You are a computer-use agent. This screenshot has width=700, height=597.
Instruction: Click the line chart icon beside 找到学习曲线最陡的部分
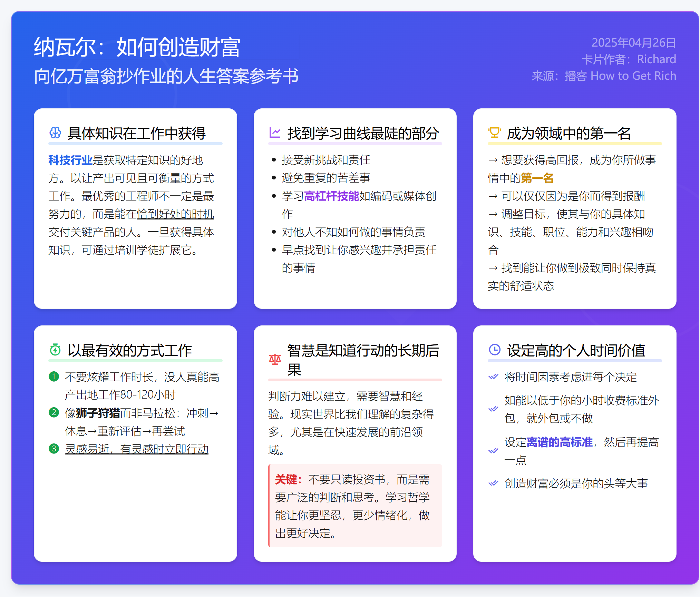click(x=275, y=133)
